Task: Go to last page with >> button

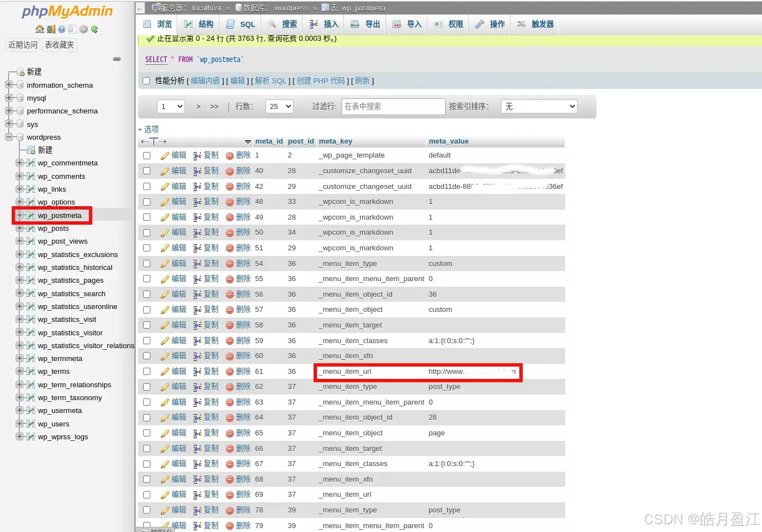Action: pos(214,106)
